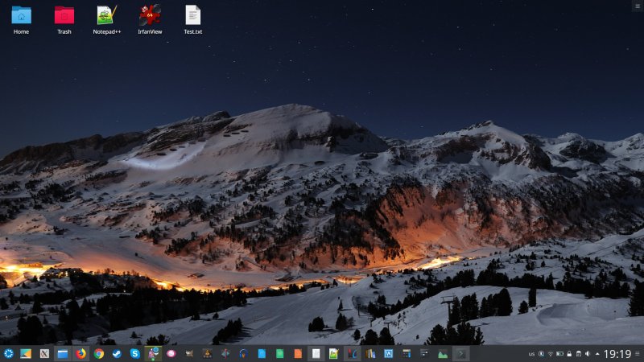The image size is (644, 362).
Task: Open Skype from the taskbar
Action: pyautogui.click(x=134, y=353)
